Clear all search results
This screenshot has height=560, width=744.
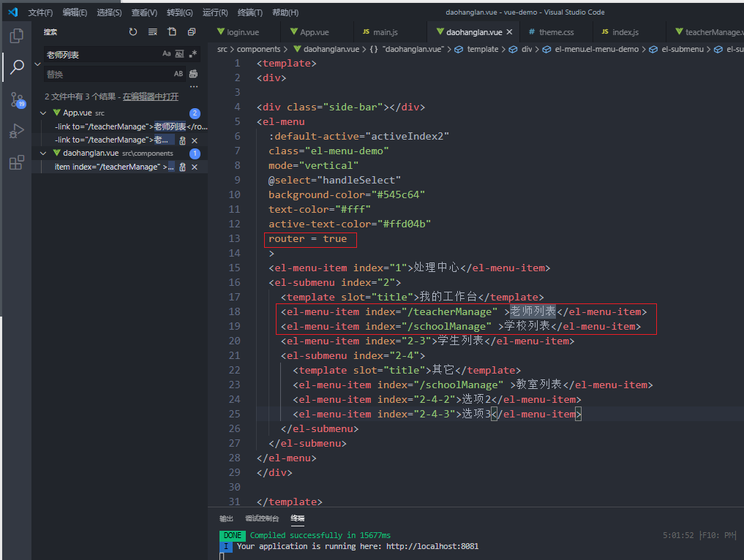(x=152, y=31)
